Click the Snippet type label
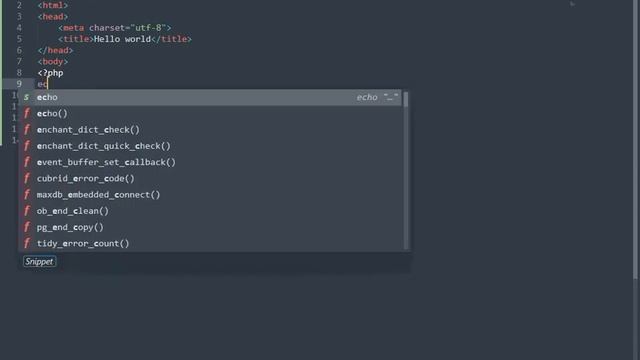 point(39,262)
